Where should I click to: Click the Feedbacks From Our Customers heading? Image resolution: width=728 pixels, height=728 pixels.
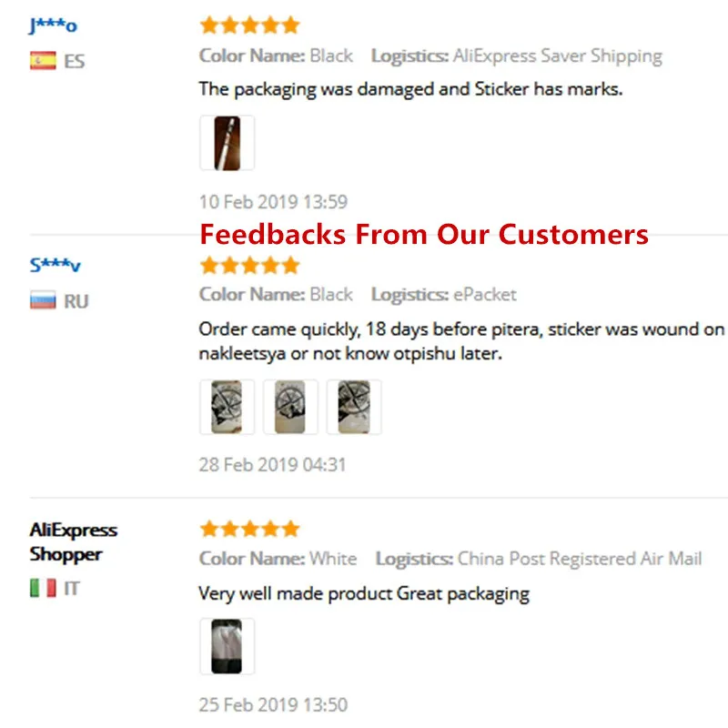click(x=424, y=234)
